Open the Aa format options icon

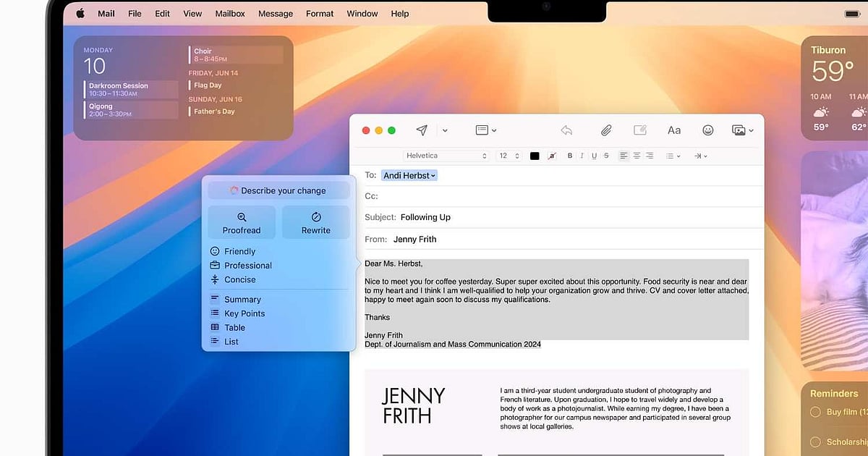[x=674, y=130]
